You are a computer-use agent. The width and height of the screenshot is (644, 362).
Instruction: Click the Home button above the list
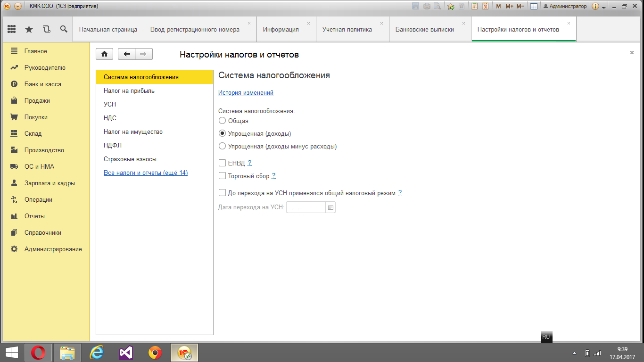click(104, 54)
